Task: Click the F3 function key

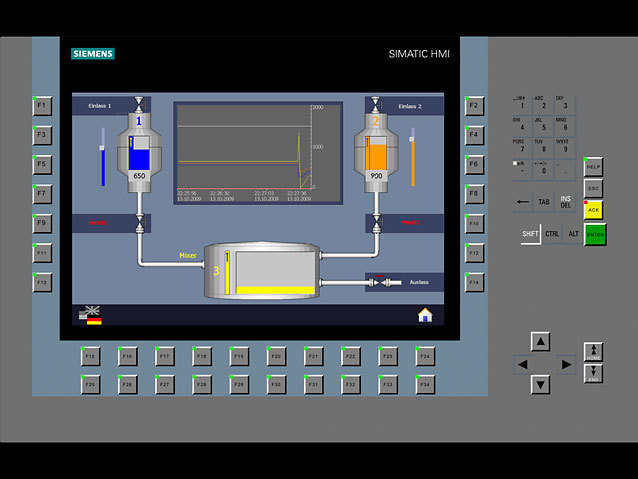Action: point(42,135)
